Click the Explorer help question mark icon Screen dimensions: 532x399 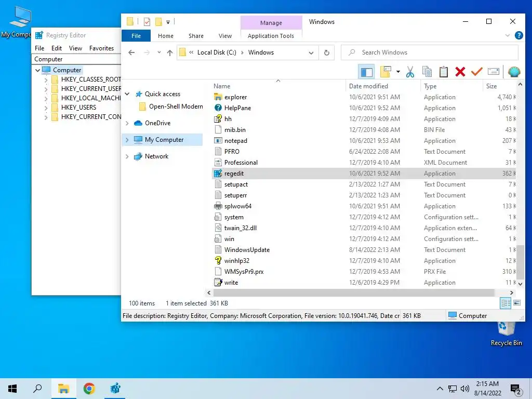click(518, 35)
